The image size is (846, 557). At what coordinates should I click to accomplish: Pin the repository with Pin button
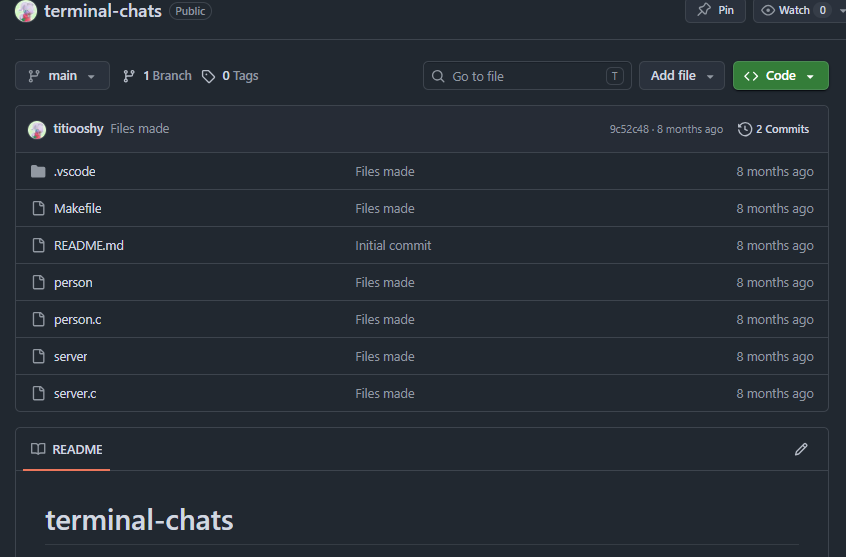coord(715,10)
